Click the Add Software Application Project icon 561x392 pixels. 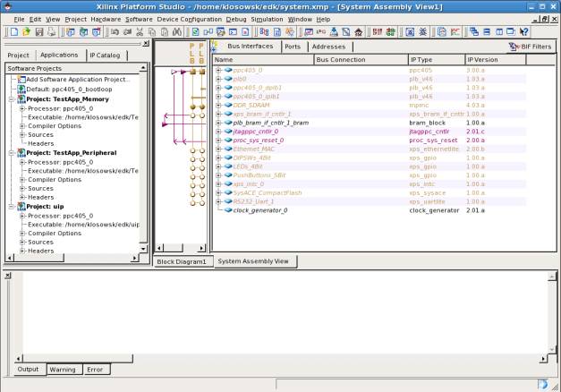coord(20,79)
